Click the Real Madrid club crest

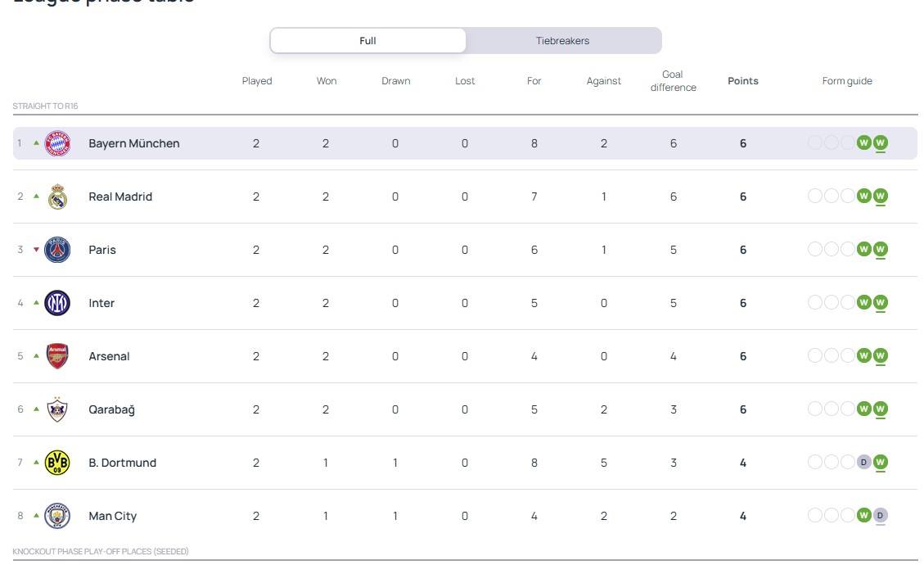tap(57, 197)
